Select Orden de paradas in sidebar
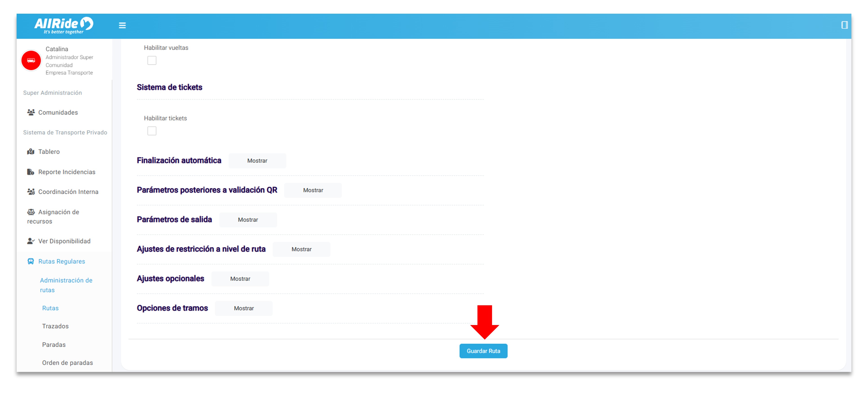The height and width of the screenshot is (393, 868). [67, 363]
